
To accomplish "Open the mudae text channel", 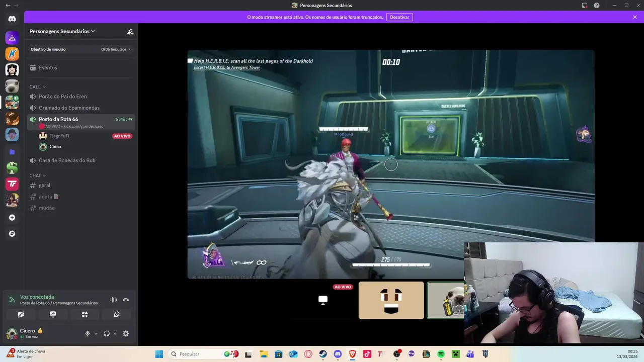I will pos(80,208).
